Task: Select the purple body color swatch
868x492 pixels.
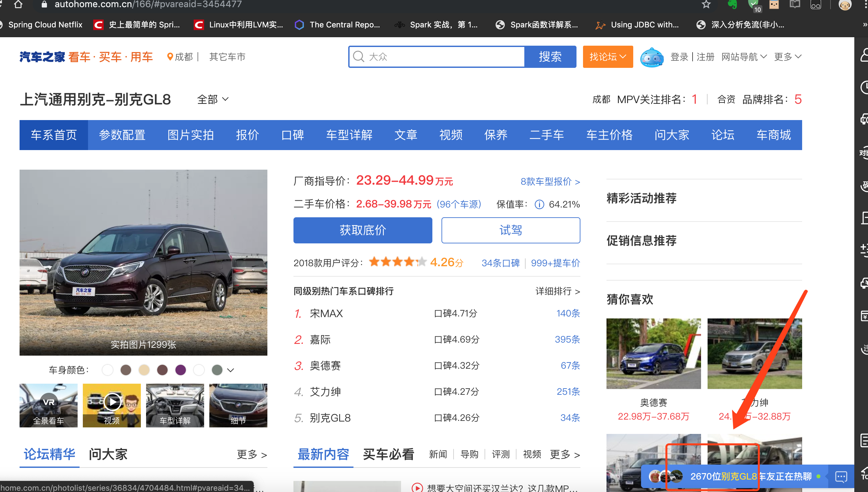Action: coord(181,370)
